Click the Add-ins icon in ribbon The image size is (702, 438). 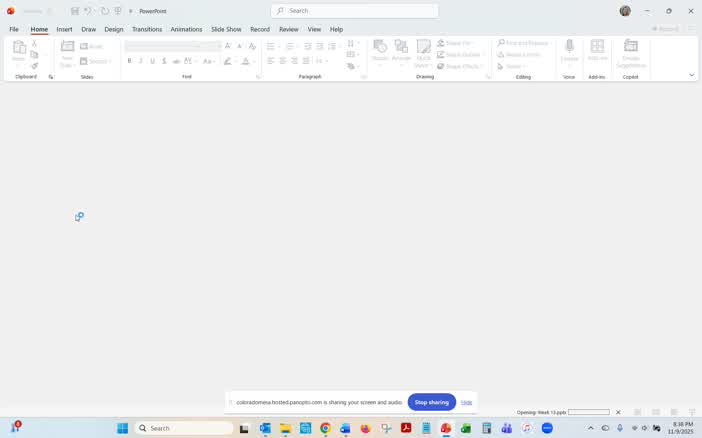click(597, 47)
